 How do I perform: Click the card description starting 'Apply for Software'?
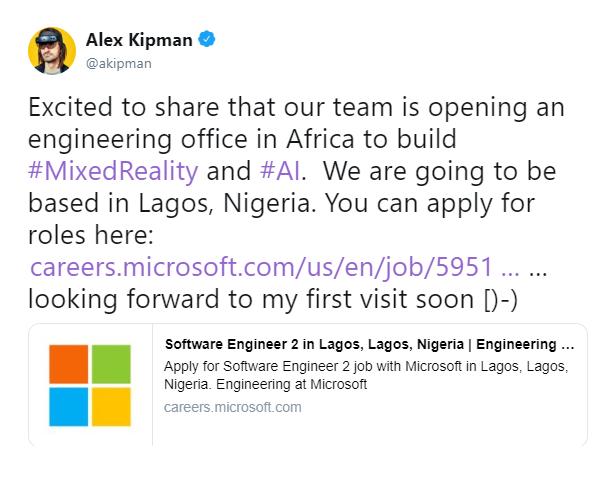pos(366,375)
